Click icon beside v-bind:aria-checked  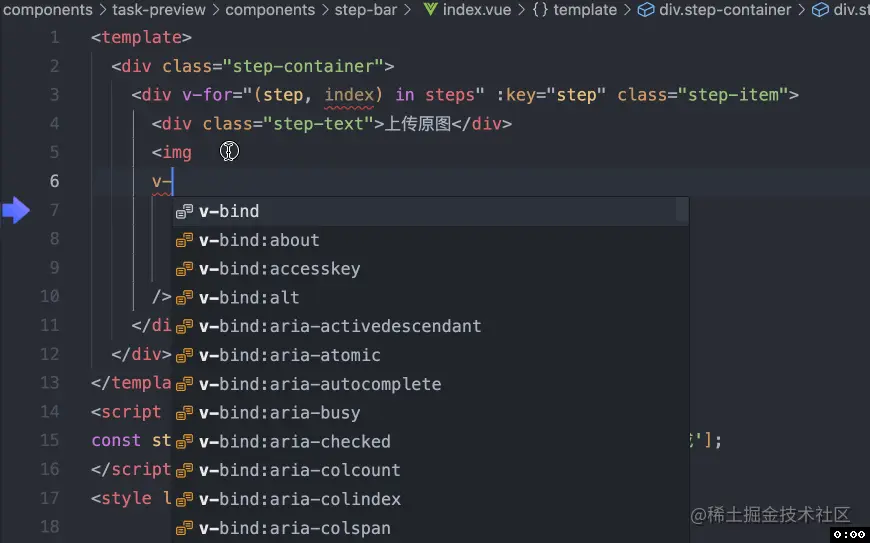tap(184, 442)
